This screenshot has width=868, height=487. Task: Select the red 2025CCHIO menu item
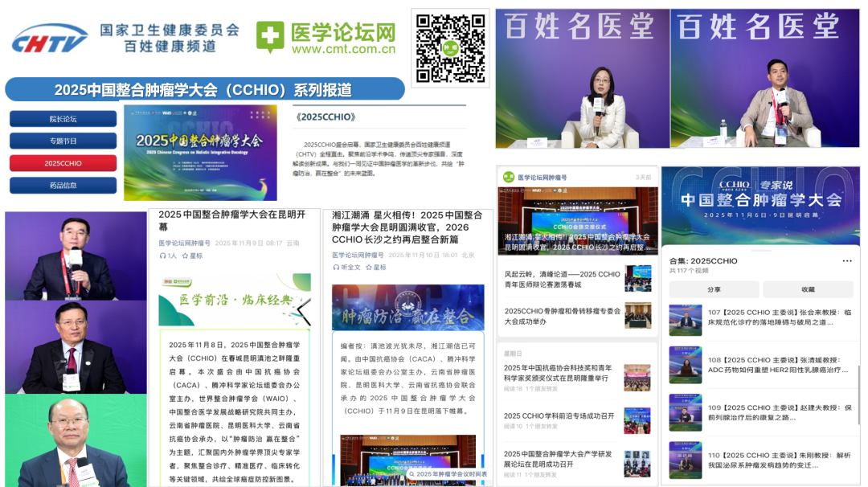tap(63, 163)
